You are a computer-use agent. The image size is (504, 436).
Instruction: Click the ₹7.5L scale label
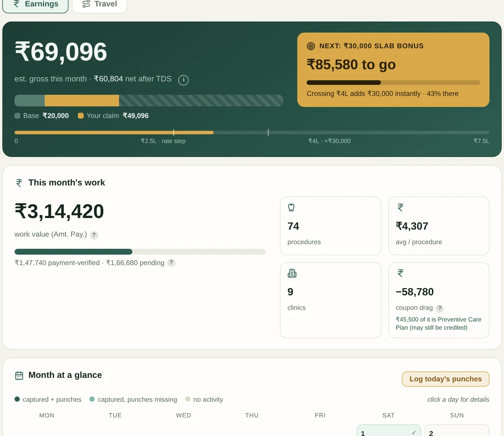[481, 141]
